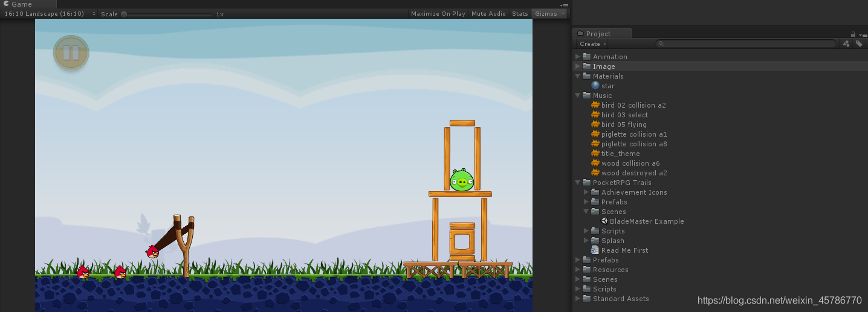Viewport: 868px width, 312px height.
Task: Click the green pig in the tower
Action: 462,180
